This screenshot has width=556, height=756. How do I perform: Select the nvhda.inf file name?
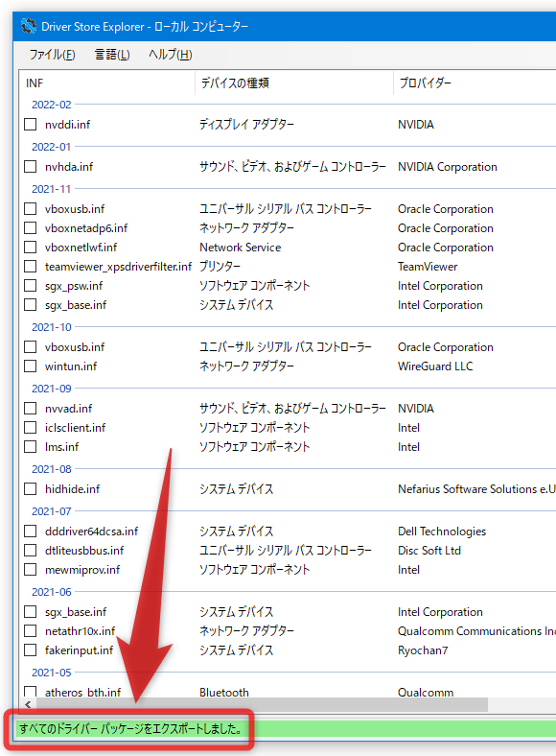click(x=69, y=167)
